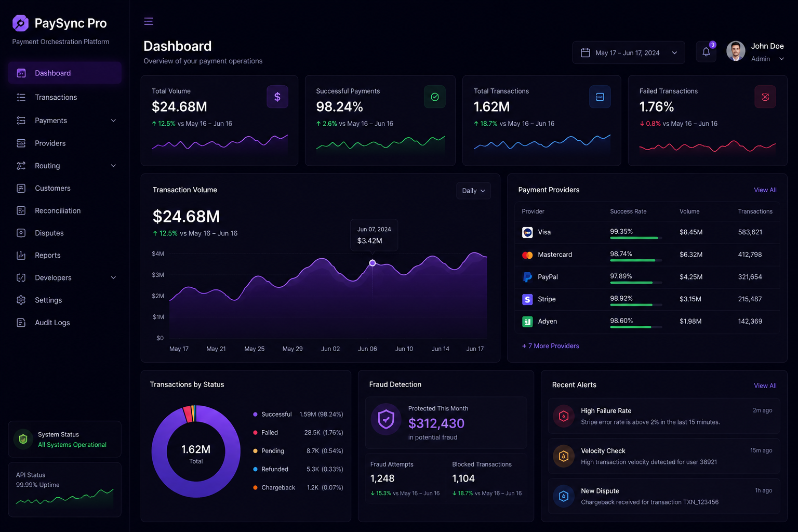Click the Visa provider logo

pos(527,232)
